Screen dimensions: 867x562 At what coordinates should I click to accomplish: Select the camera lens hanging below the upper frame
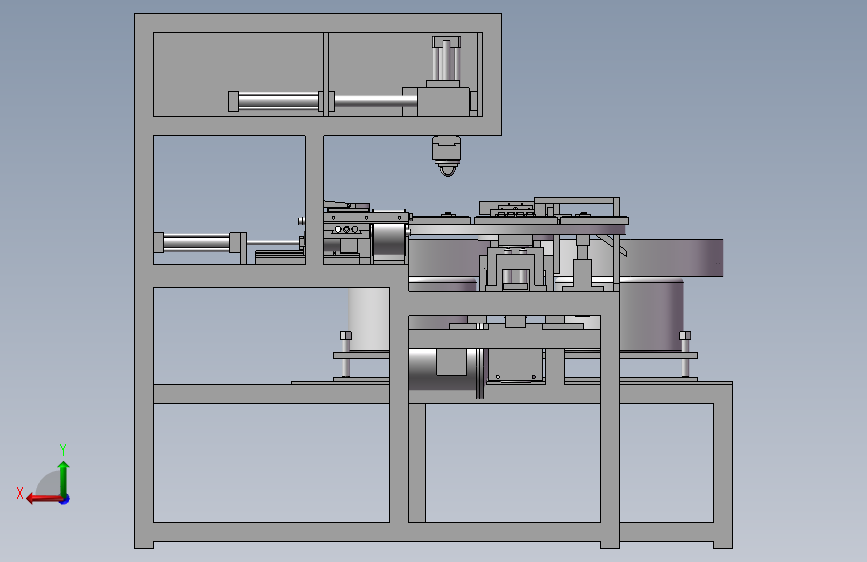[x=446, y=157]
